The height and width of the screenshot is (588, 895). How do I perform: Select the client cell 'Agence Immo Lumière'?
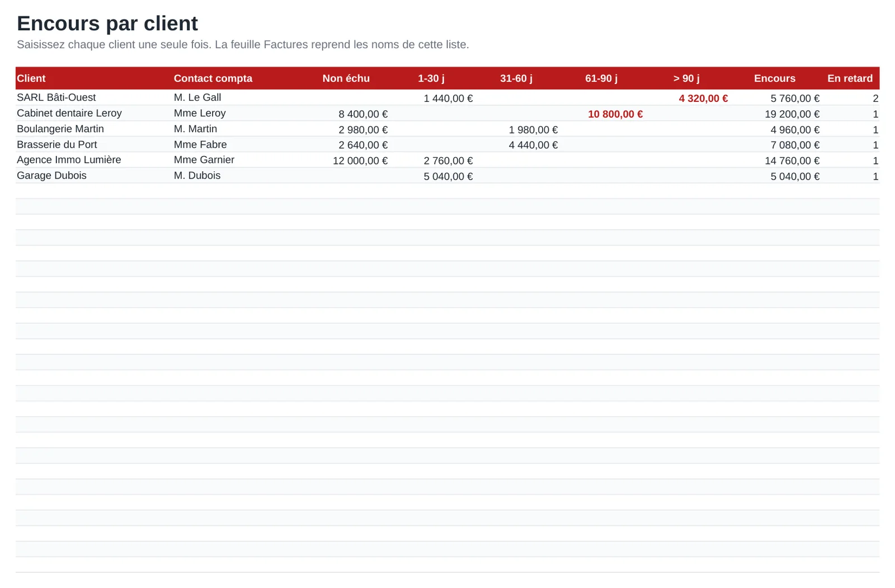click(69, 159)
